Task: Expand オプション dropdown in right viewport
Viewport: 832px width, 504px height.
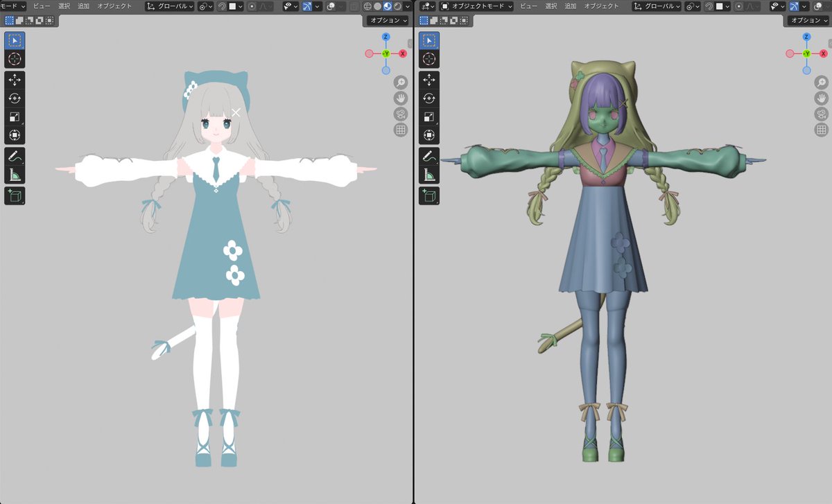Action: pyautogui.click(x=808, y=20)
